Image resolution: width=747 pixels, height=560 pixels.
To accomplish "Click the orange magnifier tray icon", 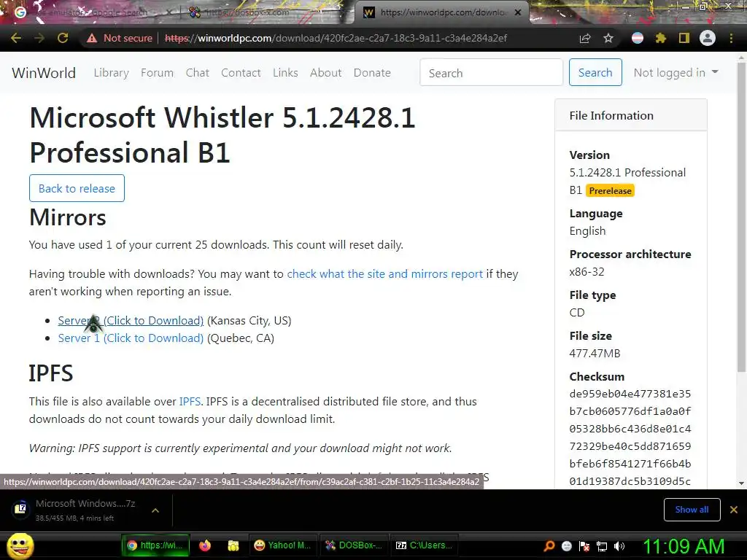I will [x=549, y=546].
